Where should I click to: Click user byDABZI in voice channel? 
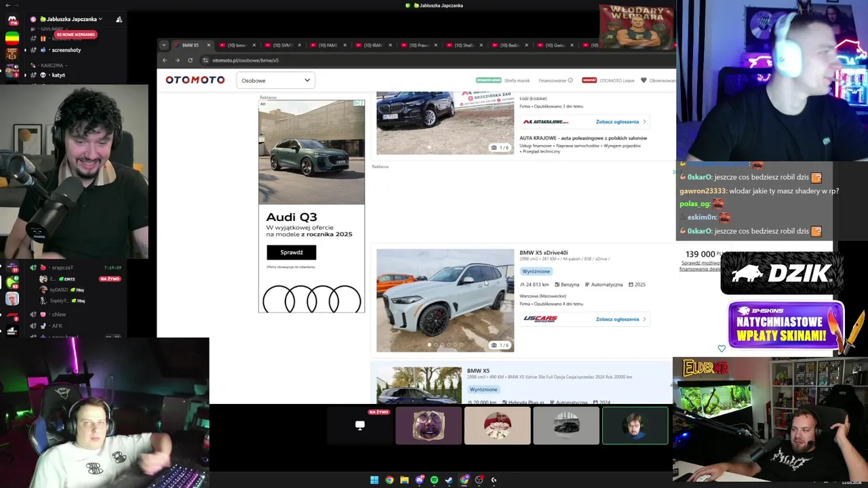(x=60, y=290)
